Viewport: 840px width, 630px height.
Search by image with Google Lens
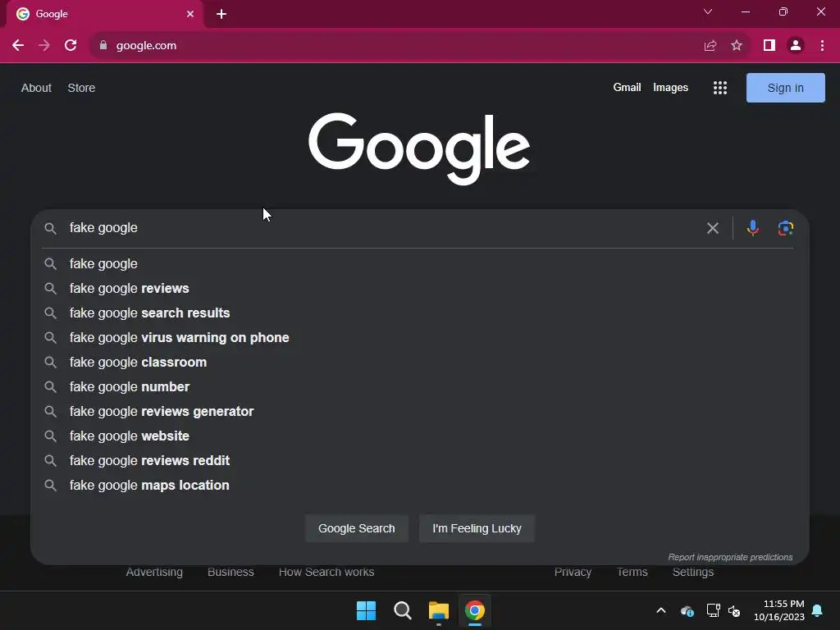coord(785,228)
